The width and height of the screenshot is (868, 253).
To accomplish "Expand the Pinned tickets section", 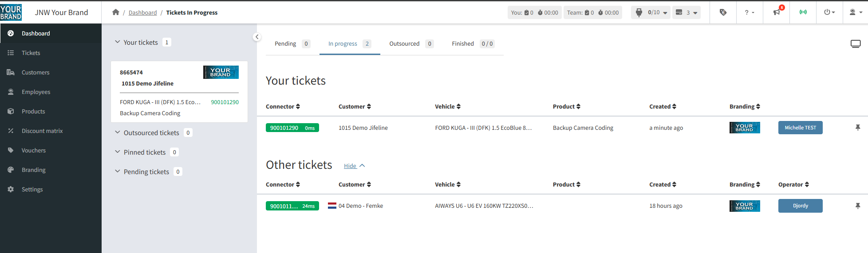I will (118, 152).
